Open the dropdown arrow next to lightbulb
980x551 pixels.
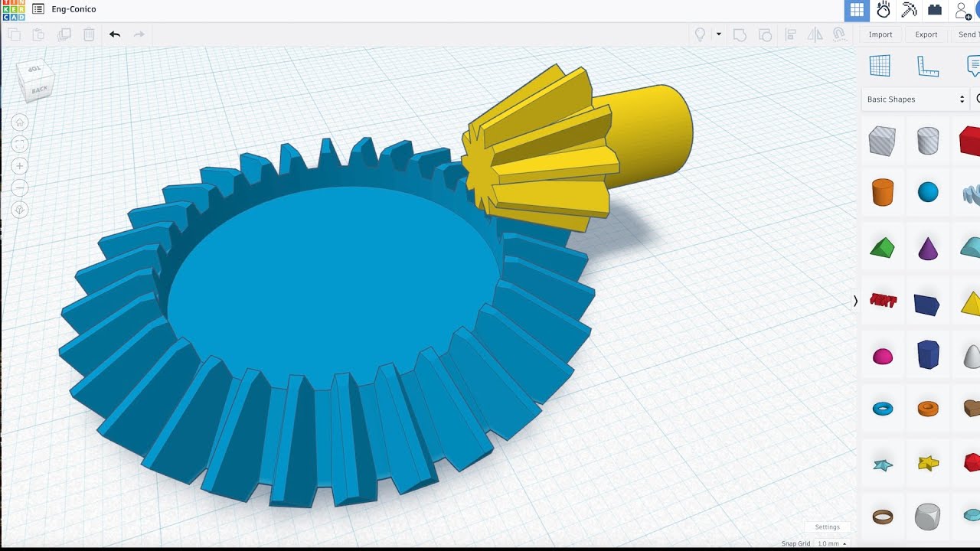pyautogui.click(x=718, y=34)
